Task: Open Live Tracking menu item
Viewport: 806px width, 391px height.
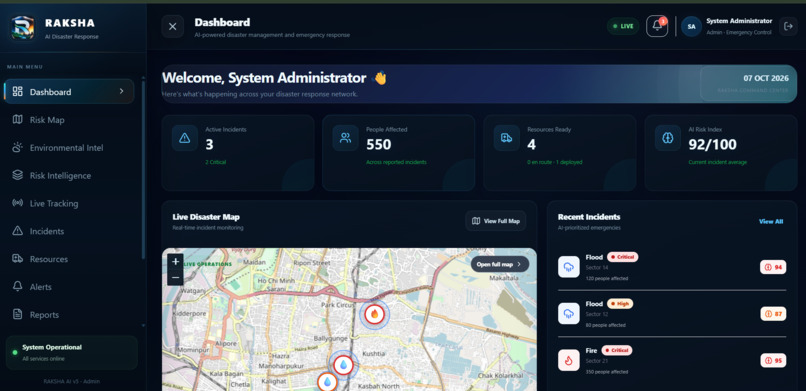Action: point(69,203)
